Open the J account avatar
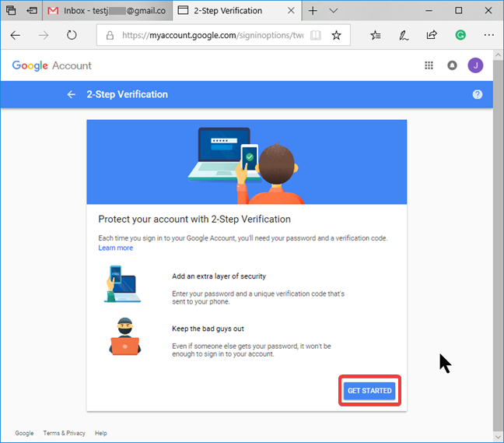Image resolution: width=504 pixels, height=443 pixels. (475, 65)
